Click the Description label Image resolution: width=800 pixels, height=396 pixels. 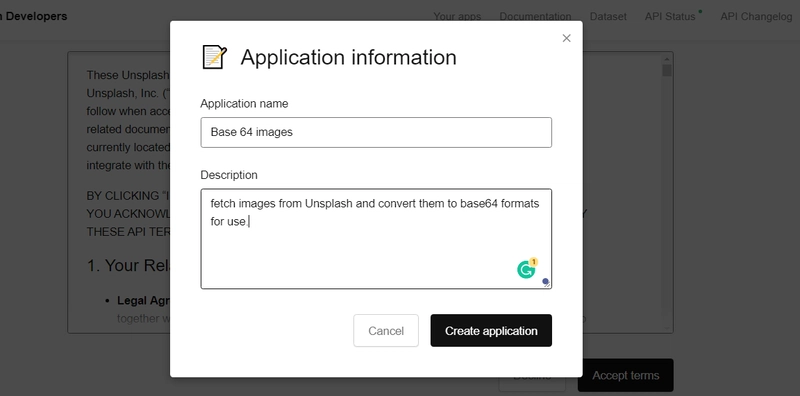coord(229,175)
